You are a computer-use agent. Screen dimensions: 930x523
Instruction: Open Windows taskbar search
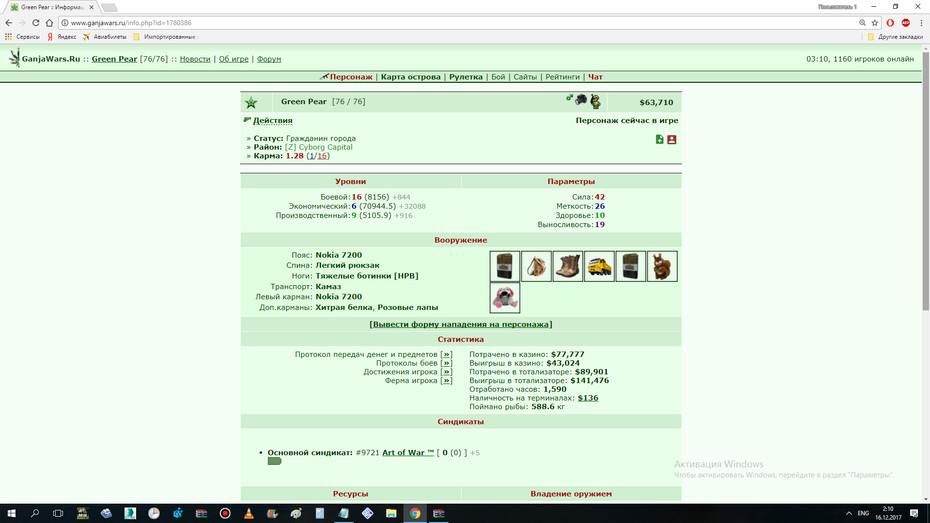coord(34,514)
